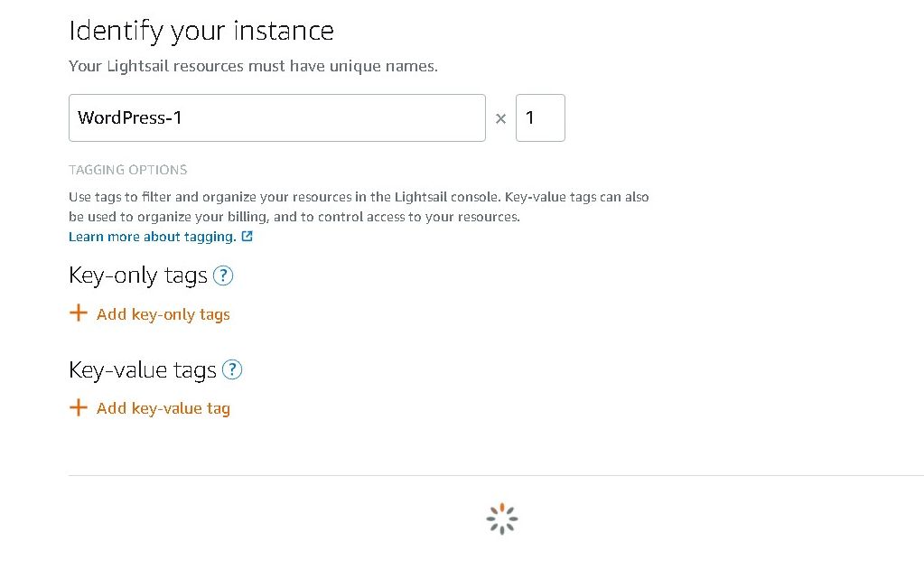Open help icon beside Key-value tags
924x579 pixels.
(x=233, y=369)
